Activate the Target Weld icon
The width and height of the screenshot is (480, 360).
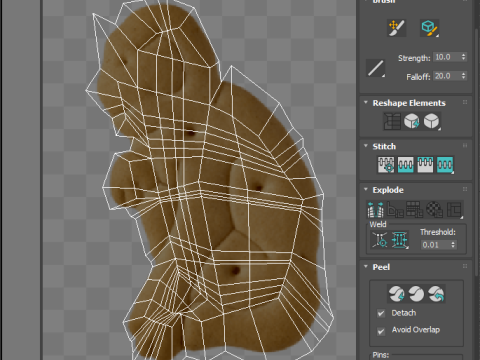380,240
